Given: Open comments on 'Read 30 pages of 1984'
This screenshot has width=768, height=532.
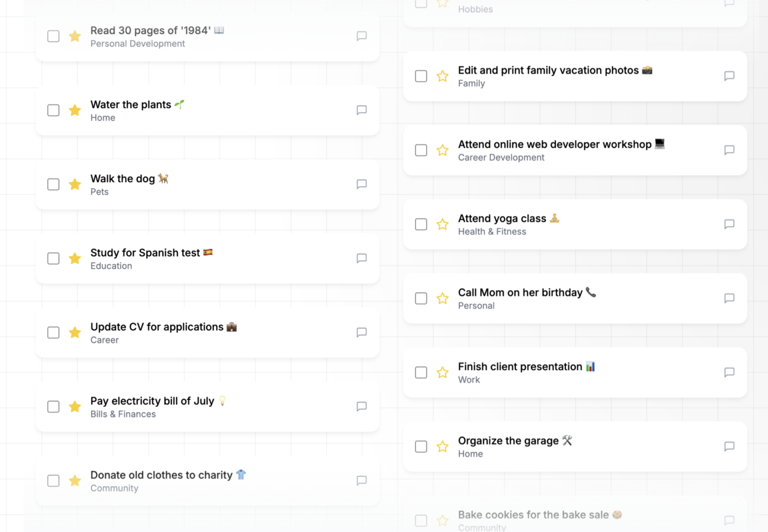Looking at the screenshot, I should 361,36.
